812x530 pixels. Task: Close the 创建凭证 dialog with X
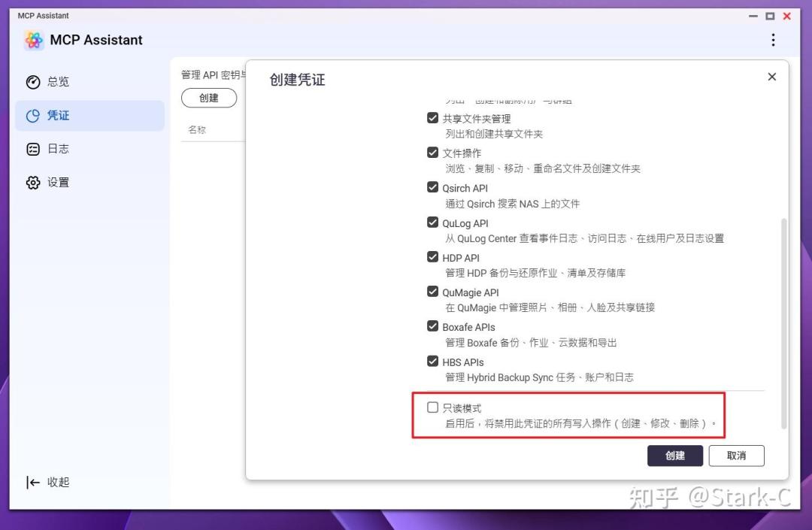(x=771, y=77)
